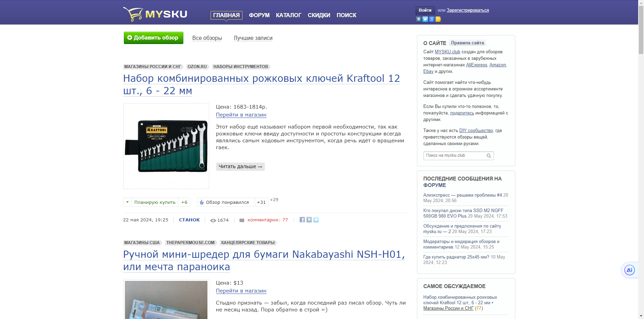Switch to 'Лучшие записи' tab

[x=253, y=38]
